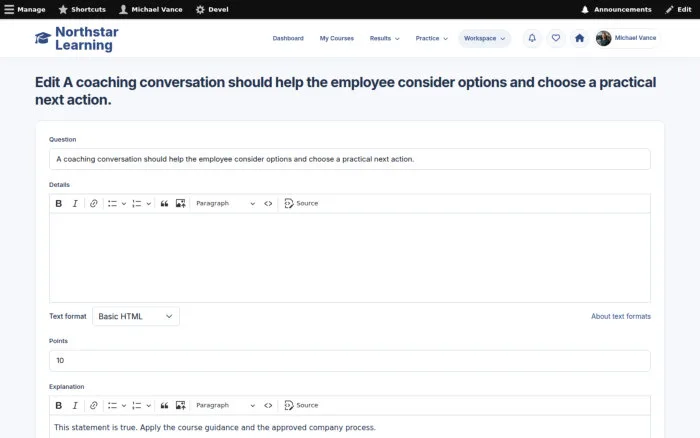700x438 pixels.
Task: Click code icon in Details editor
Action: (x=268, y=204)
